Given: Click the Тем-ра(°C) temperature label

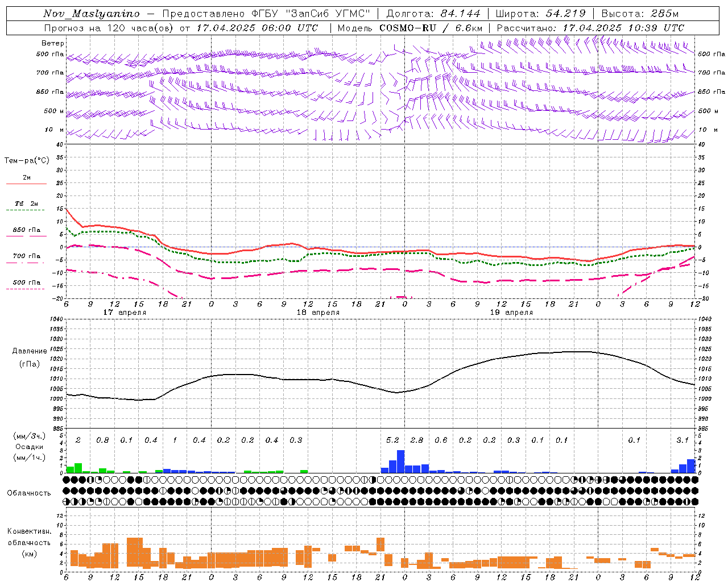Looking at the screenshot, I should tap(27, 160).
